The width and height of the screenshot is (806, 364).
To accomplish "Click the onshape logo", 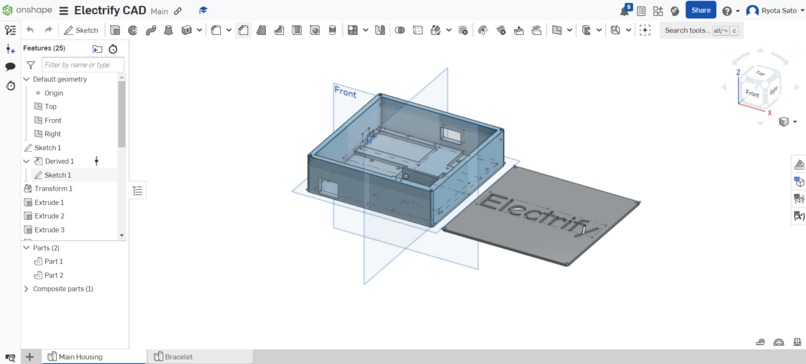I will 27,10.
